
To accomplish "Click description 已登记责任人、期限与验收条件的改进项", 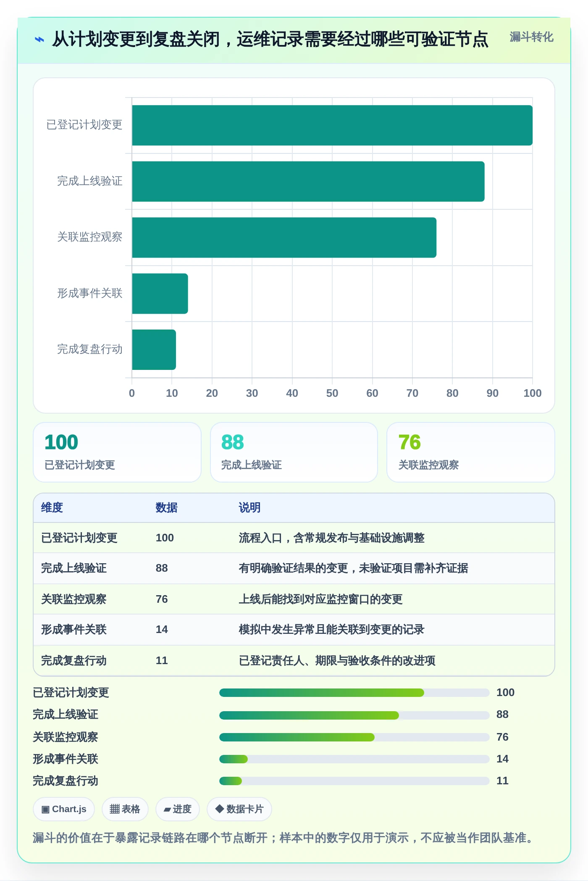I will (x=337, y=661).
